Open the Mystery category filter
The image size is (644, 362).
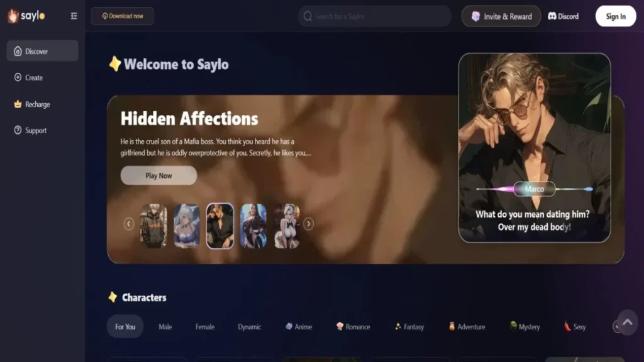point(525,326)
